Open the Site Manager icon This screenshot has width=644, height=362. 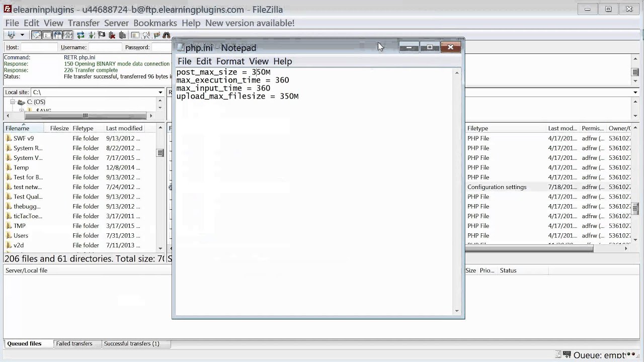click(11, 35)
